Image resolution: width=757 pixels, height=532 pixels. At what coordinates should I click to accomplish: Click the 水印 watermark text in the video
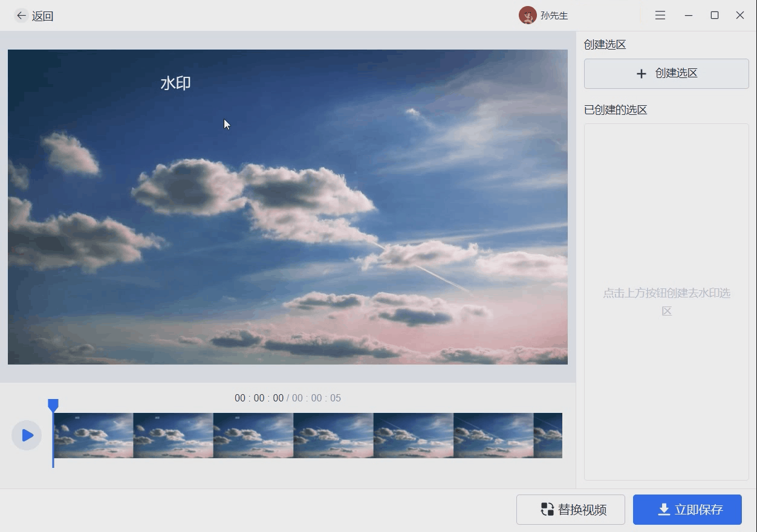click(x=175, y=83)
